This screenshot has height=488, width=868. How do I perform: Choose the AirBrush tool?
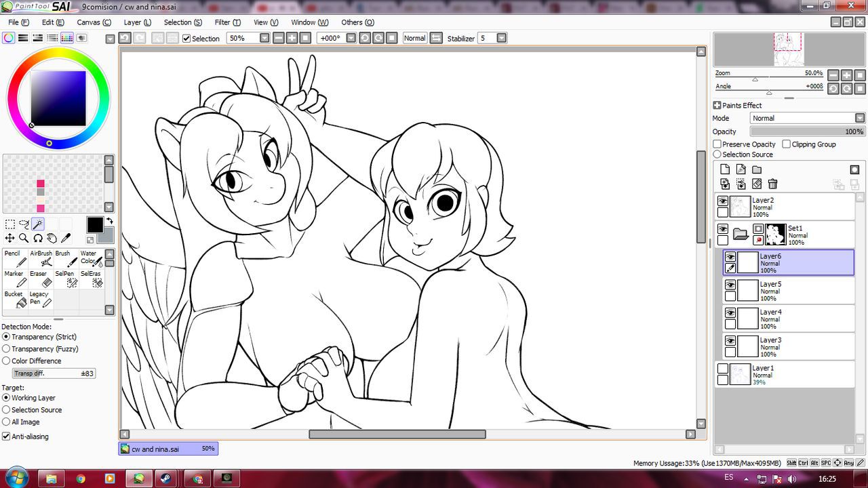click(41, 259)
